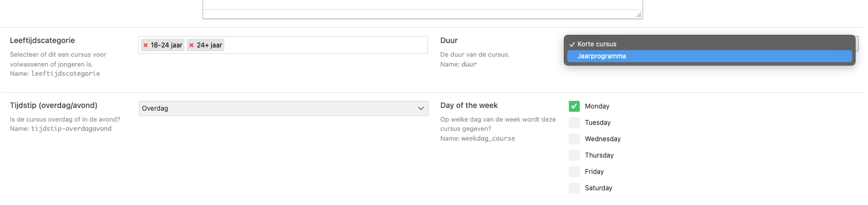
Task: Click the Saturday label text
Action: [x=598, y=188]
